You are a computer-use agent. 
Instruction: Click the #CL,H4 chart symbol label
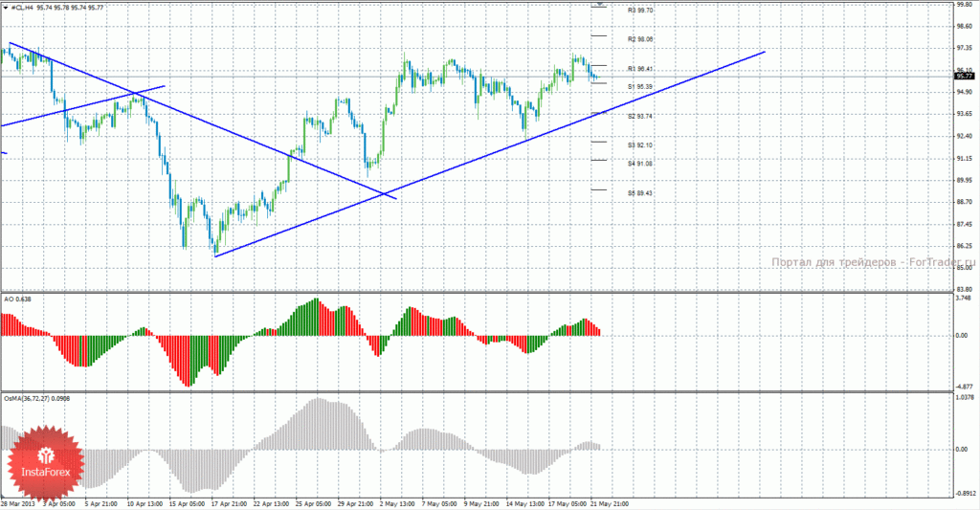23,8
